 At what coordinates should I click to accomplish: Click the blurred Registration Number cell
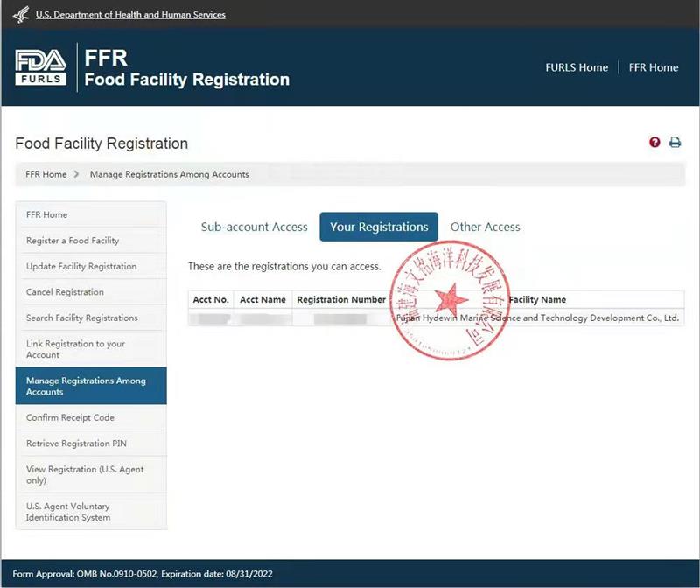click(x=340, y=318)
